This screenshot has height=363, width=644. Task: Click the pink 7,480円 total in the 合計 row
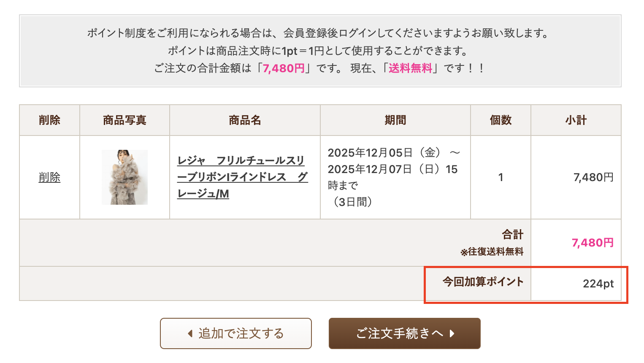click(593, 243)
